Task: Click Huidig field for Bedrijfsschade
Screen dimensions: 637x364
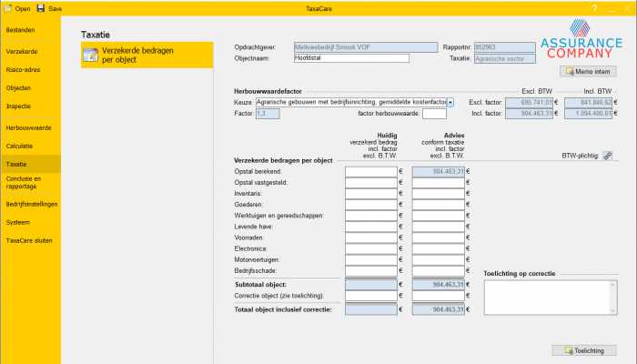Action: pyautogui.click(x=371, y=270)
